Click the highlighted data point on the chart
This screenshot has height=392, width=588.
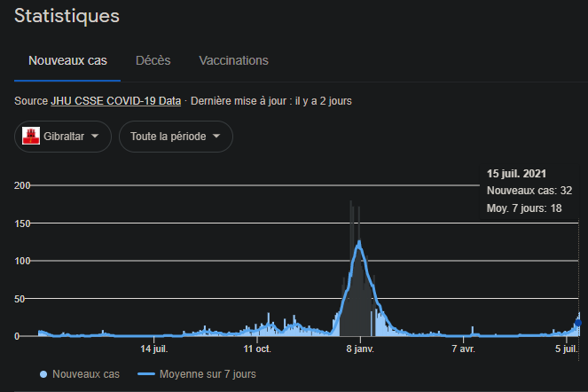578,323
